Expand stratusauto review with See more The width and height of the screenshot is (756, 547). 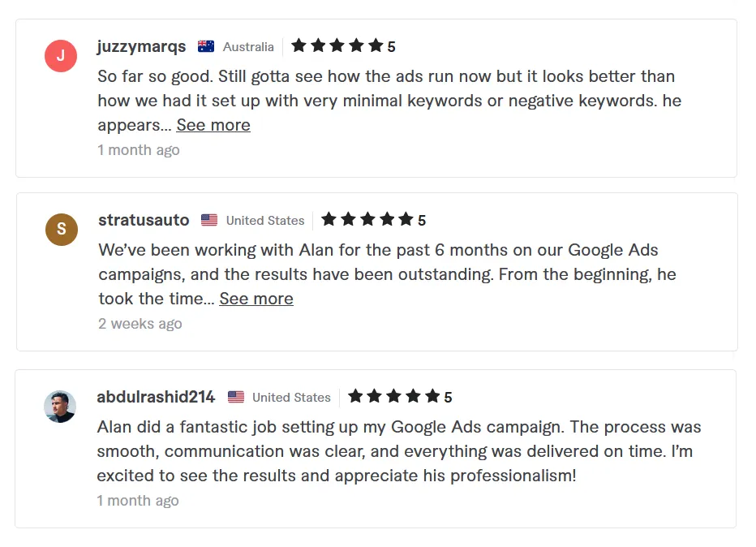(256, 299)
